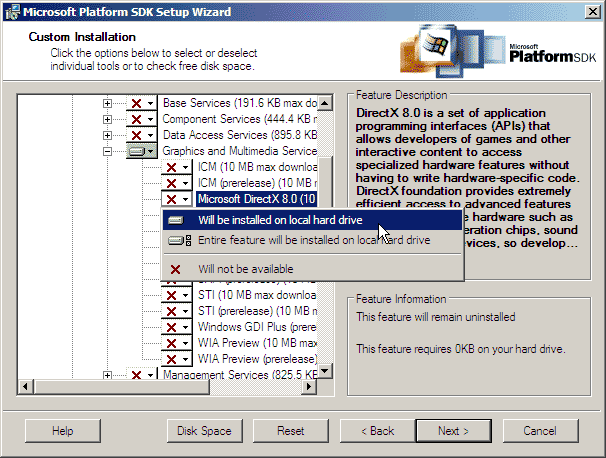Expand the Data Access Services tree node
Image resolution: width=606 pixels, height=458 pixels.
pos(107,135)
